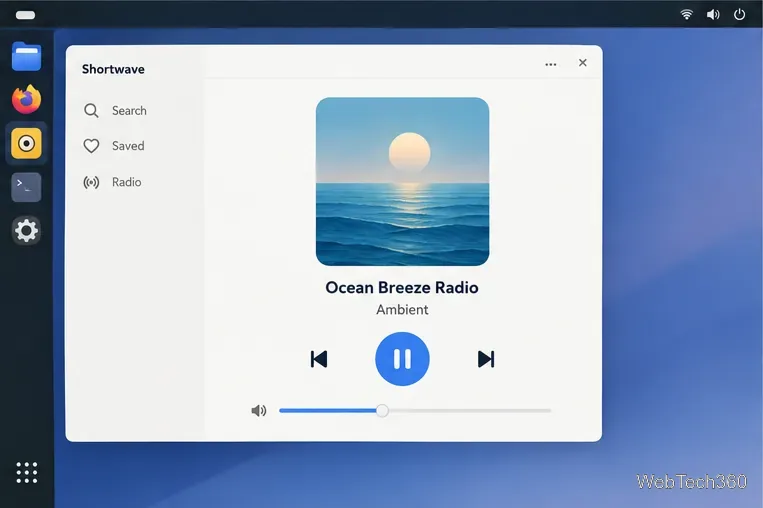Open Settings gear in the dock

click(x=26, y=230)
